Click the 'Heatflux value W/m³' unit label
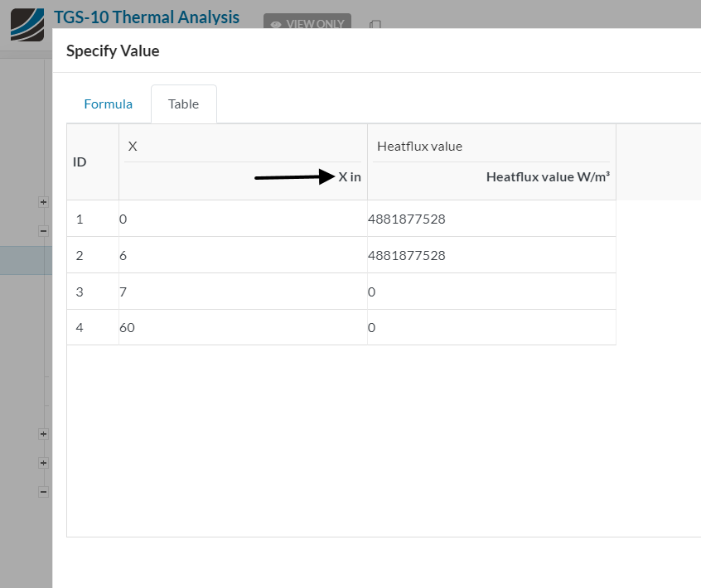 tap(548, 176)
